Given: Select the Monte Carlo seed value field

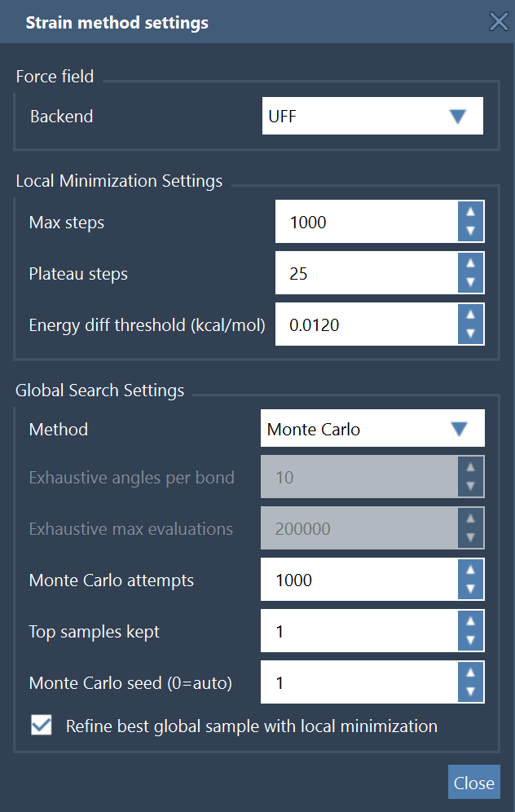Looking at the screenshot, I should pyautogui.click(x=359, y=682).
